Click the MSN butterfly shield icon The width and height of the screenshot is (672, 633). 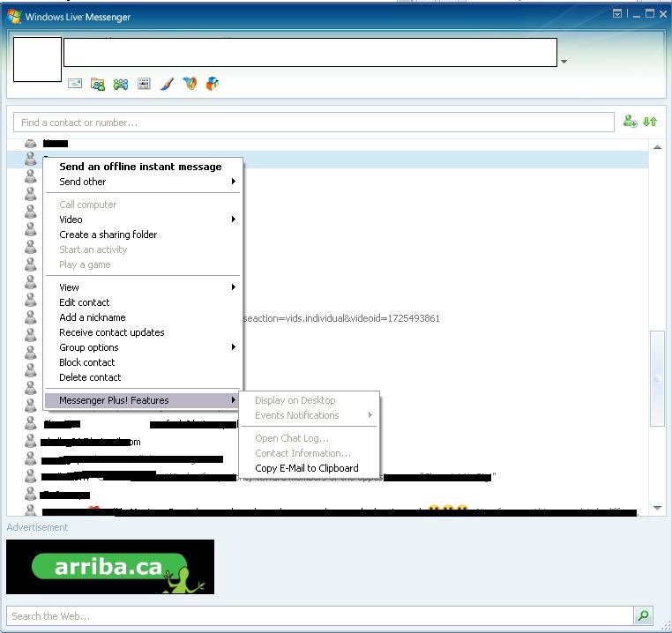[x=190, y=84]
